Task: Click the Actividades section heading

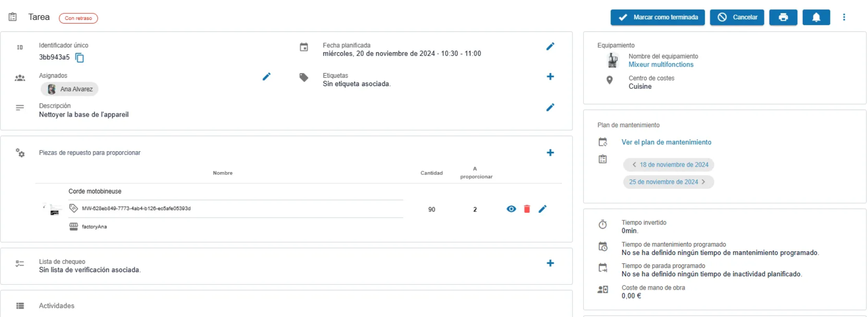Action: 56,306
